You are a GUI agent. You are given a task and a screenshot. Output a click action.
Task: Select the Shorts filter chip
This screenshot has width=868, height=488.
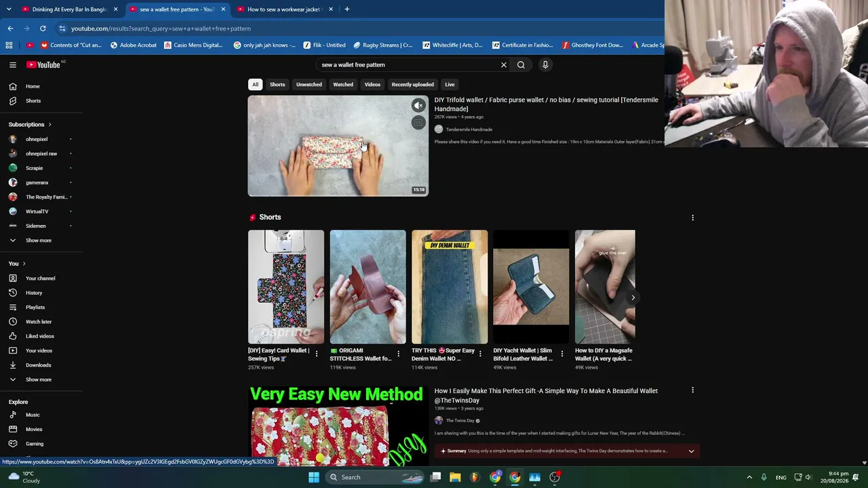tap(277, 85)
